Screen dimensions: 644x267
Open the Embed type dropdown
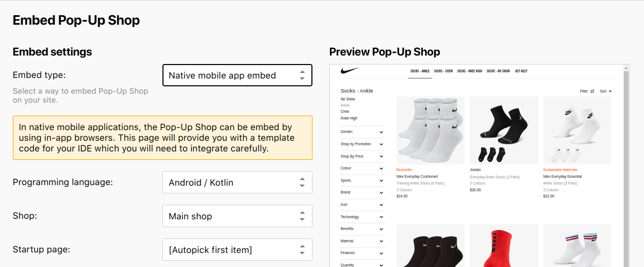tap(237, 75)
